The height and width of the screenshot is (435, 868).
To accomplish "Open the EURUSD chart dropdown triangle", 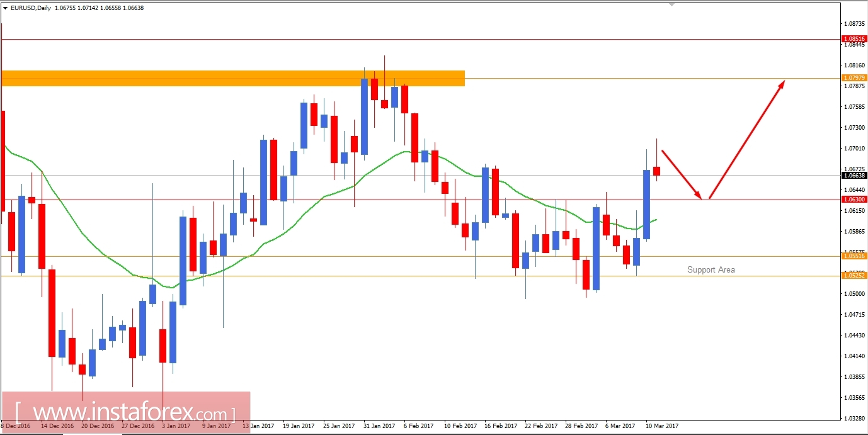I will [5, 9].
